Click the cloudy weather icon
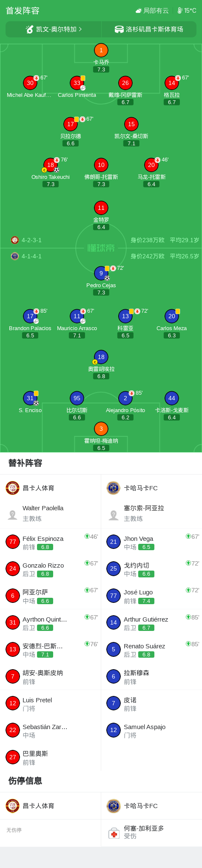The height and width of the screenshot is (868, 202). 139,11
